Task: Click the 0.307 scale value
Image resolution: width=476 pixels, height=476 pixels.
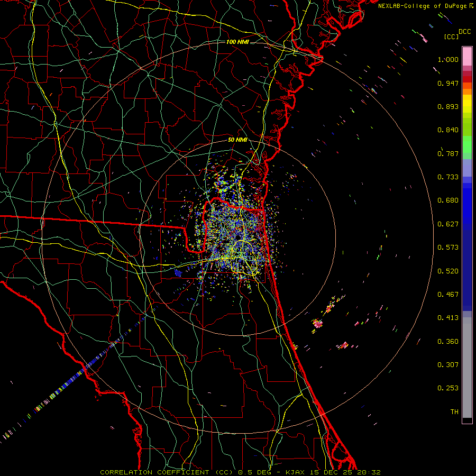Action: pos(448,365)
